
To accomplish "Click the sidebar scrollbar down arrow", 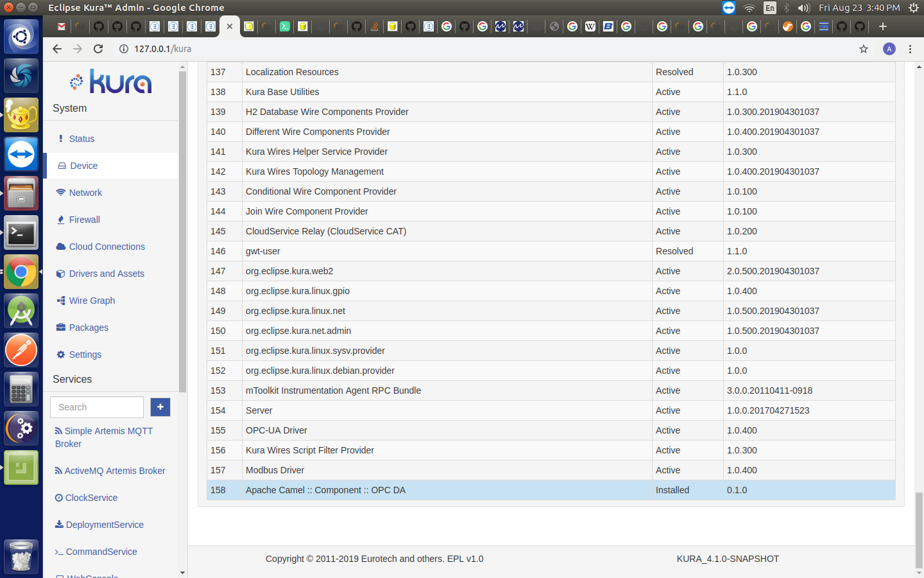I will (x=182, y=573).
